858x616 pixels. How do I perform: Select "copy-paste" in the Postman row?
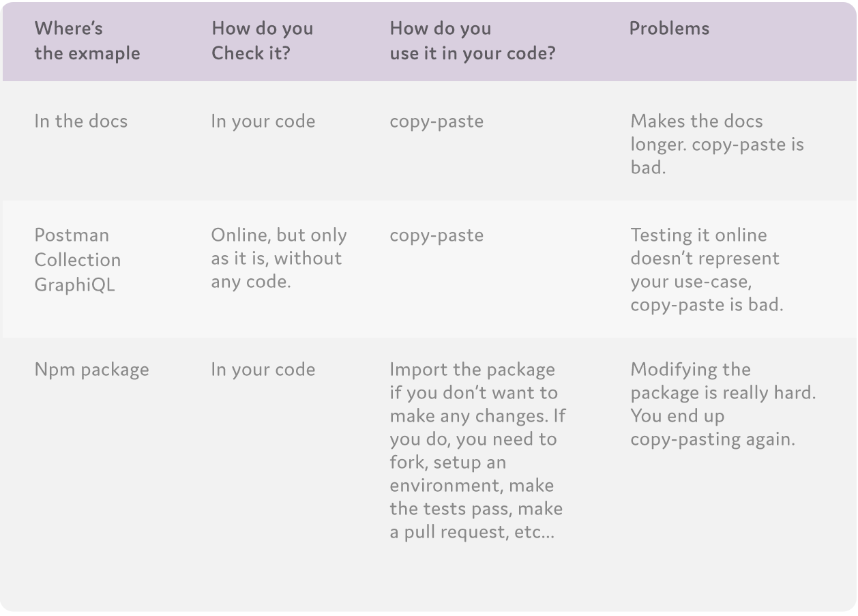pos(437,235)
